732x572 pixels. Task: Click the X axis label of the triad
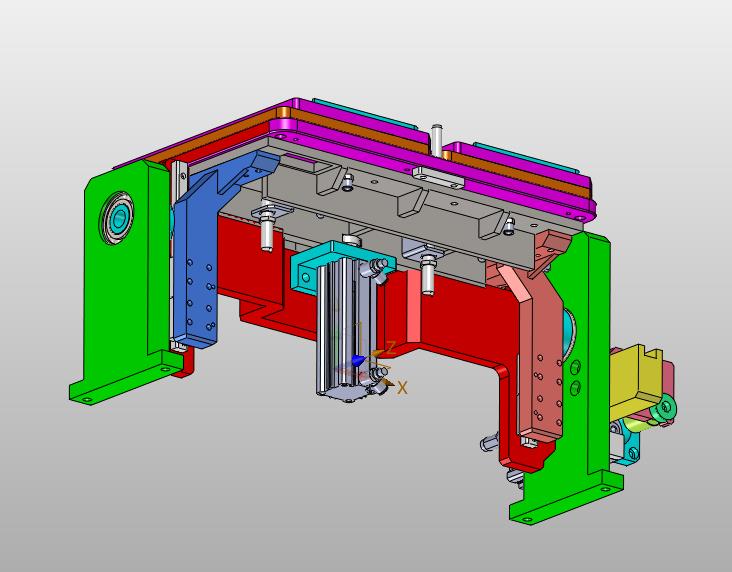pyautogui.click(x=402, y=387)
